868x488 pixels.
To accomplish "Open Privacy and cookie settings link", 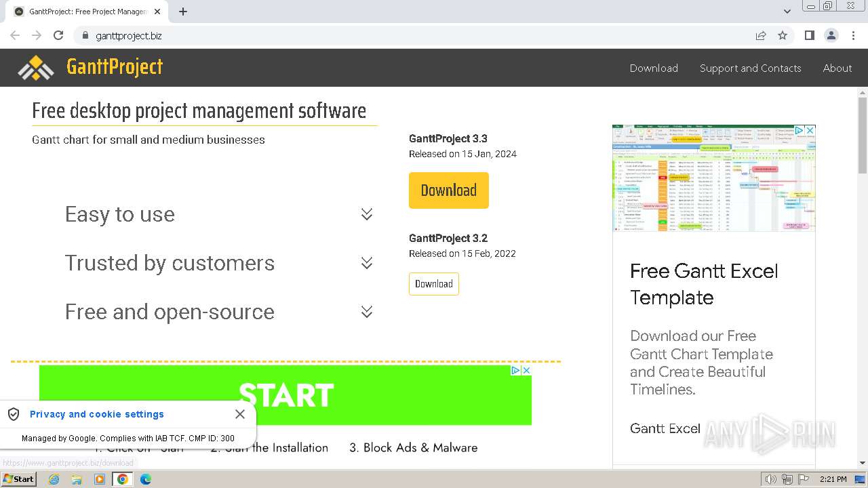I will tap(97, 414).
